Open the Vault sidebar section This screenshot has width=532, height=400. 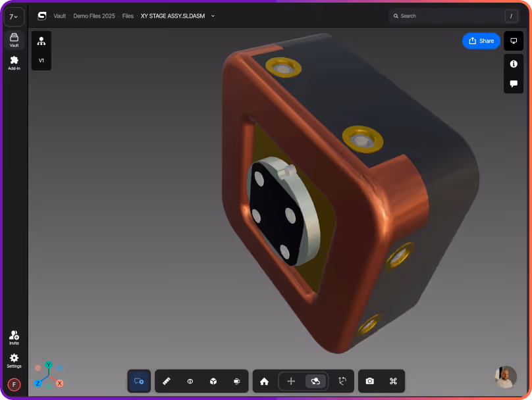pos(14,39)
